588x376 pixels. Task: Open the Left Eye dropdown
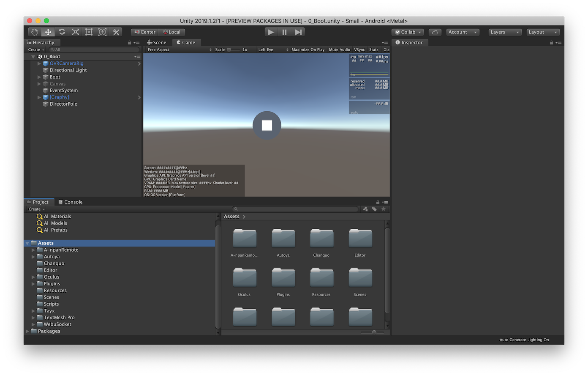pos(273,50)
